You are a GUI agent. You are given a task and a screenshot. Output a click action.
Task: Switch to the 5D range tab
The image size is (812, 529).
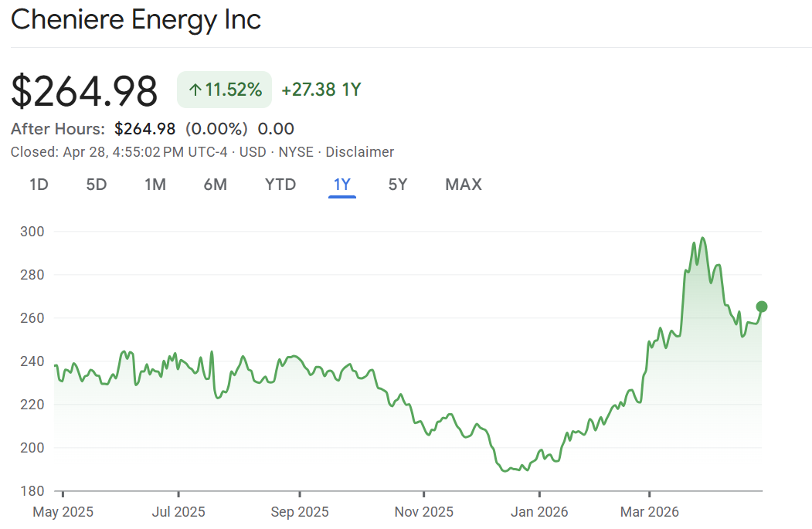pos(96,185)
